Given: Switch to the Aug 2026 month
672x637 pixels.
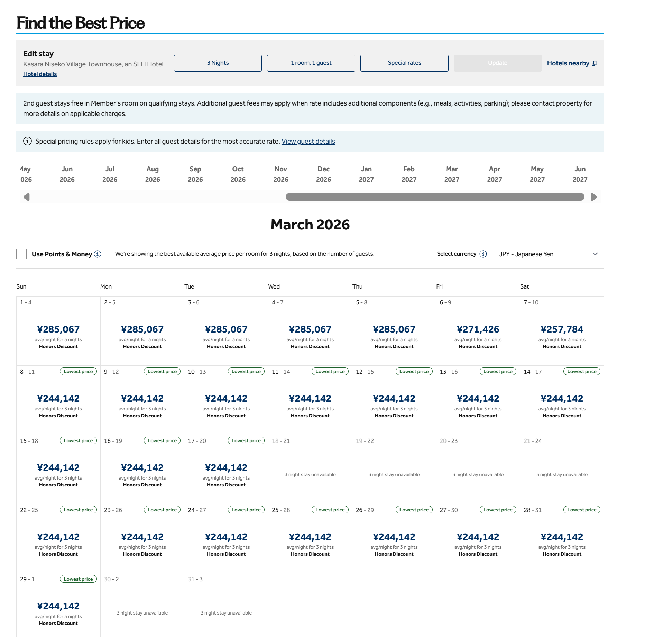Looking at the screenshot, I should tap(153, 174).
